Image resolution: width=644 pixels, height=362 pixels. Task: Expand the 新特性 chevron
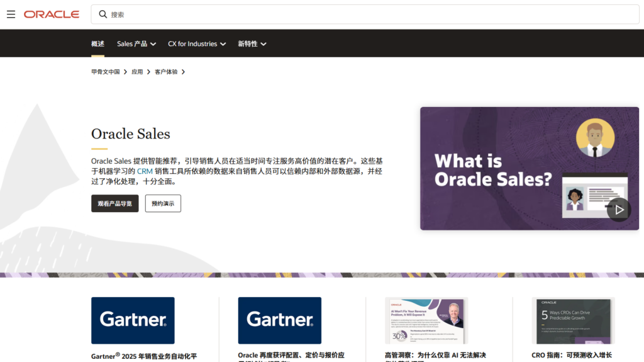coord(264,44)
